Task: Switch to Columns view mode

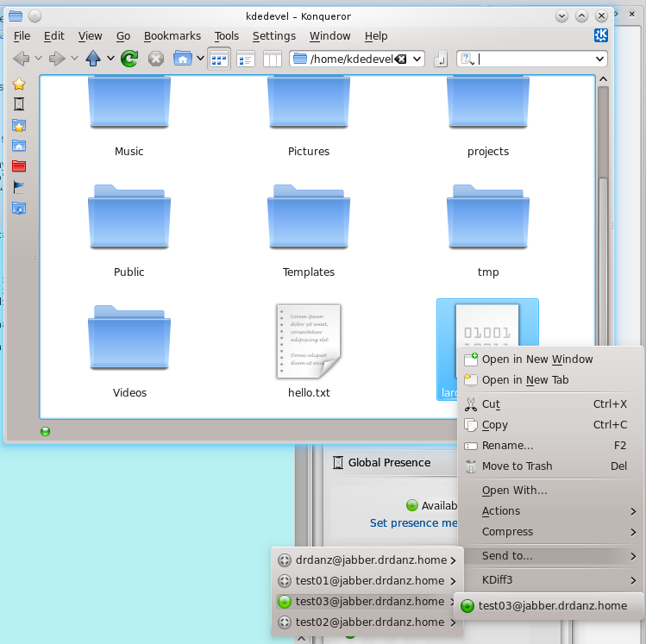Action: pyautogui.click(x=273, y=59)
